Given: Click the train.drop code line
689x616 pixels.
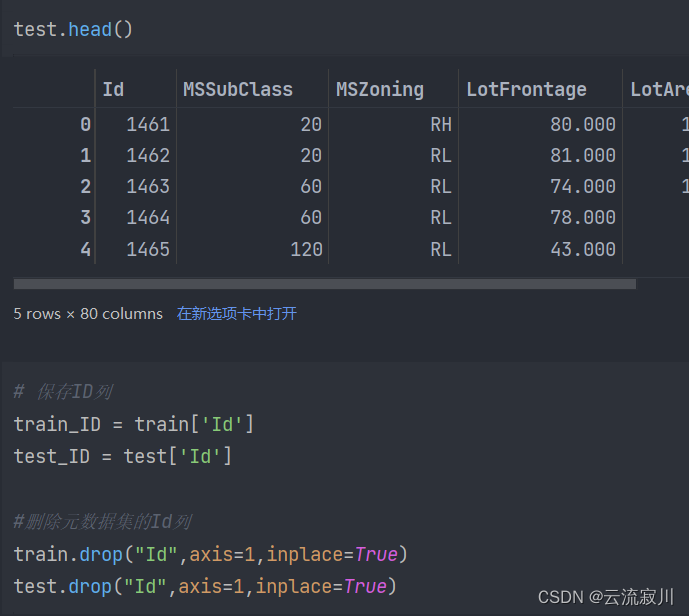Looking at the screenshot, I should (211, 554).
